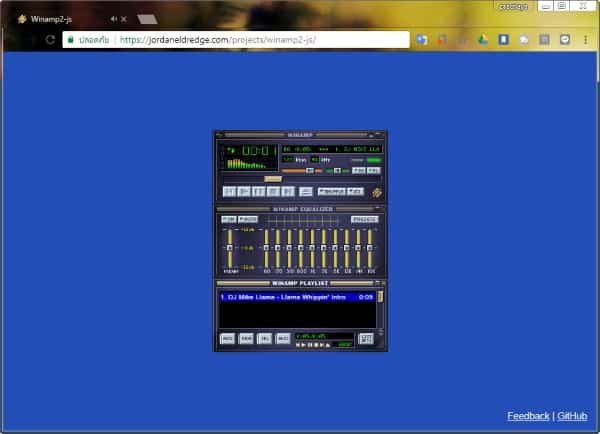Pause playback in Winamp main window
600x434 pixels.
(259, 190)
